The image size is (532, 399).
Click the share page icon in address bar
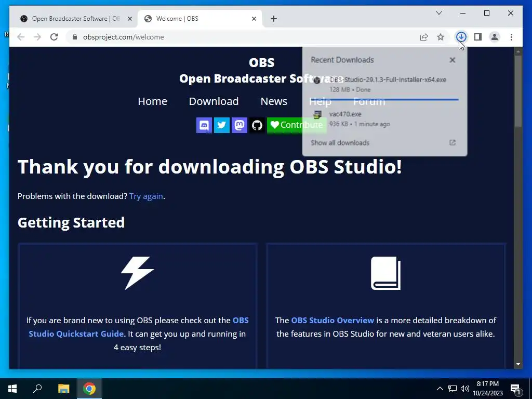pyautogui.click(x=424, y=37)
